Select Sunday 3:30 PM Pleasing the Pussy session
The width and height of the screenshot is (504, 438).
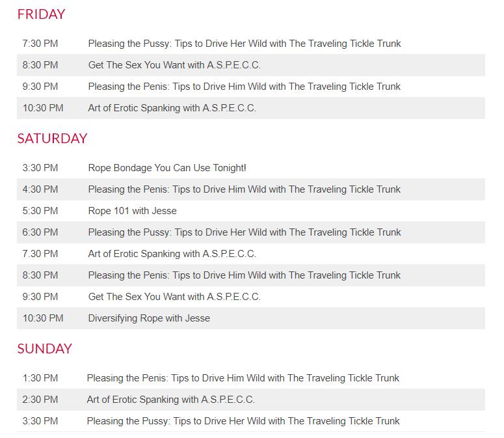click(x=243, y=421)
